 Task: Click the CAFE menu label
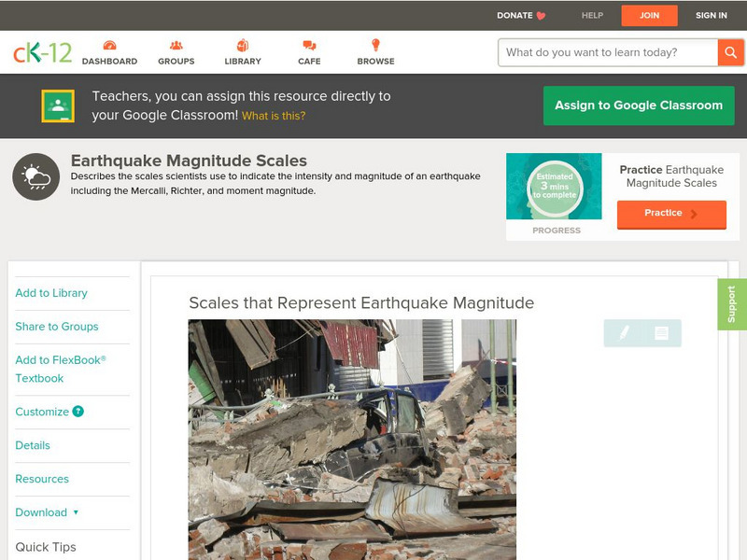pos(309,62)
